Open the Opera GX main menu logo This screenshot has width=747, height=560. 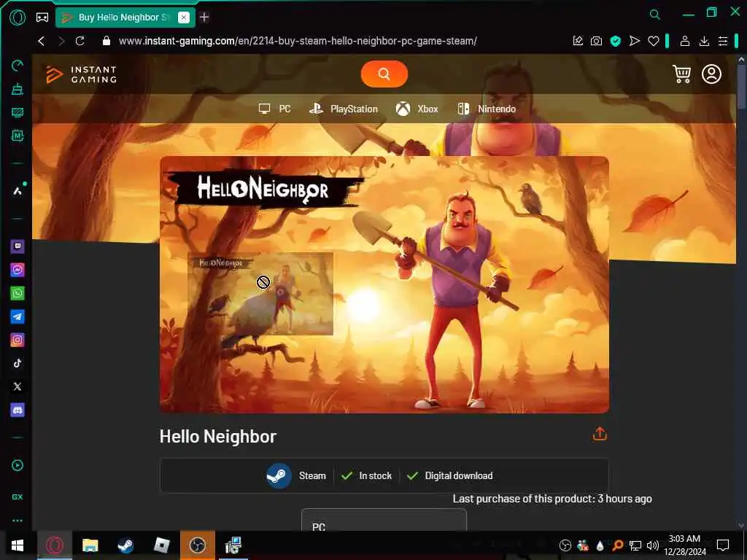[x=18, y=17]
